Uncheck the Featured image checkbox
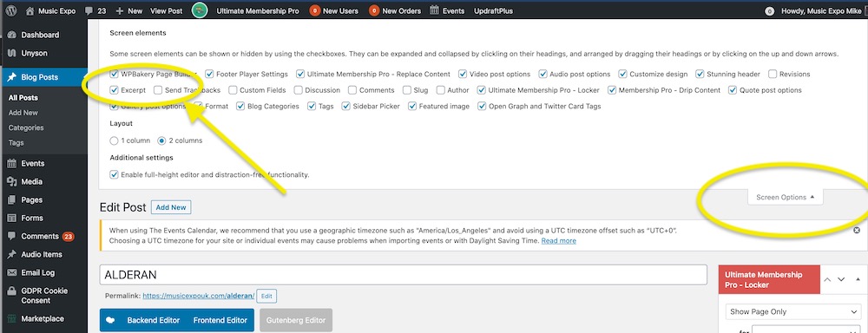 [411, 106]
